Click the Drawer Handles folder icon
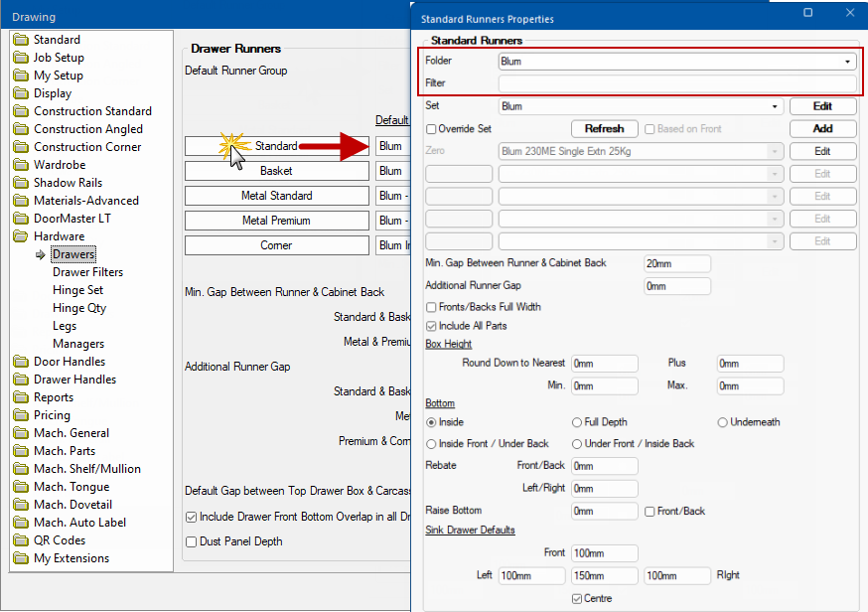Screen dimensions: 868x612 click(x=21, y=380)
